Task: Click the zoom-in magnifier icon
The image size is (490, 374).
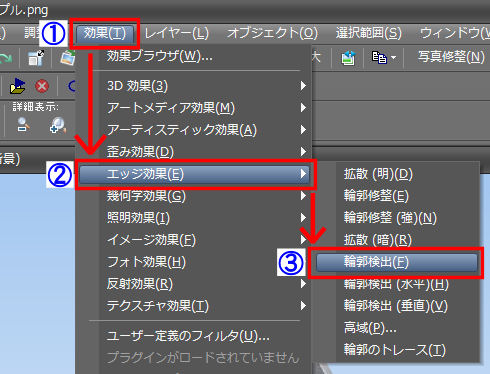Action: [58, 125]
